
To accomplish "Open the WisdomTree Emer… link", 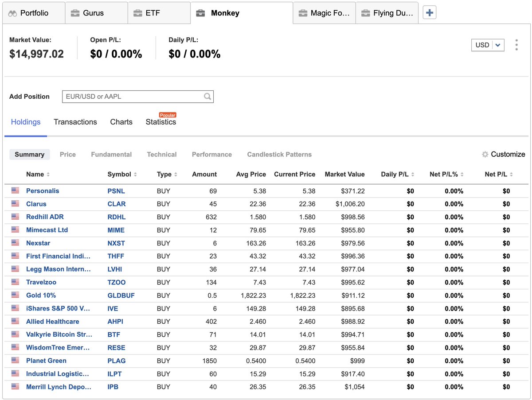I will pyautogui.click(x=58, y=348).
